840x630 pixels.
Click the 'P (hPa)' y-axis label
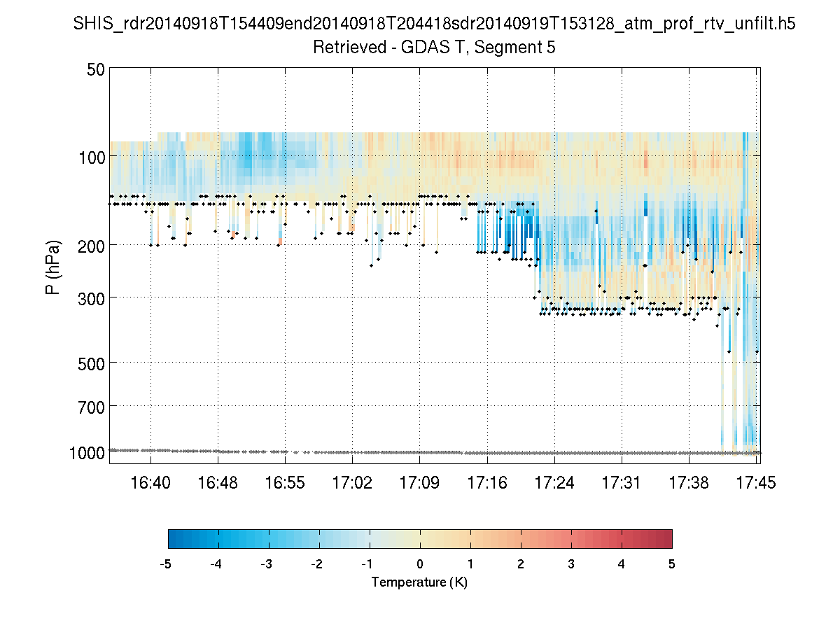[x=53, y=267]
